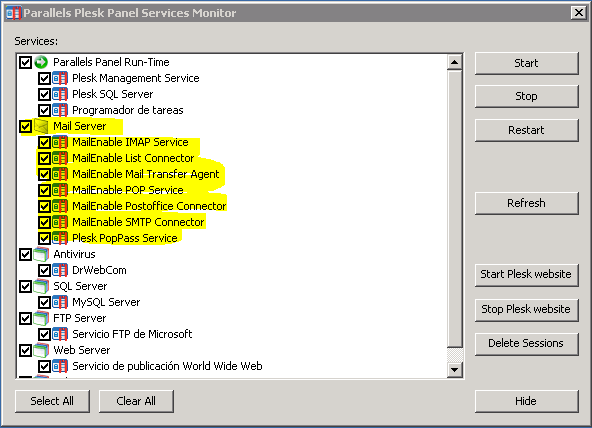The width and height of the screenshot is (592, 428).
Task: Click the MailEnable Mail Transfer Agent icon
Action: click(x=60, y=174)
